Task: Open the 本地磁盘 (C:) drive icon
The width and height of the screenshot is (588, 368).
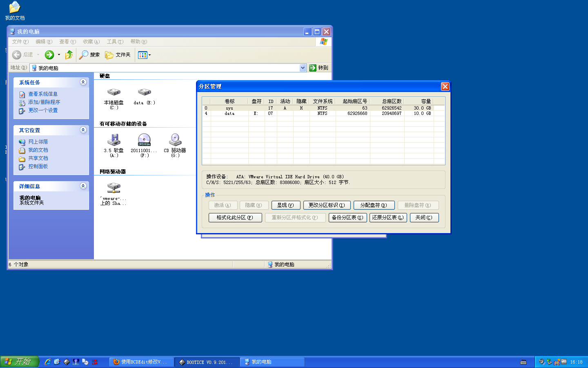Action: tap(114, 93)
